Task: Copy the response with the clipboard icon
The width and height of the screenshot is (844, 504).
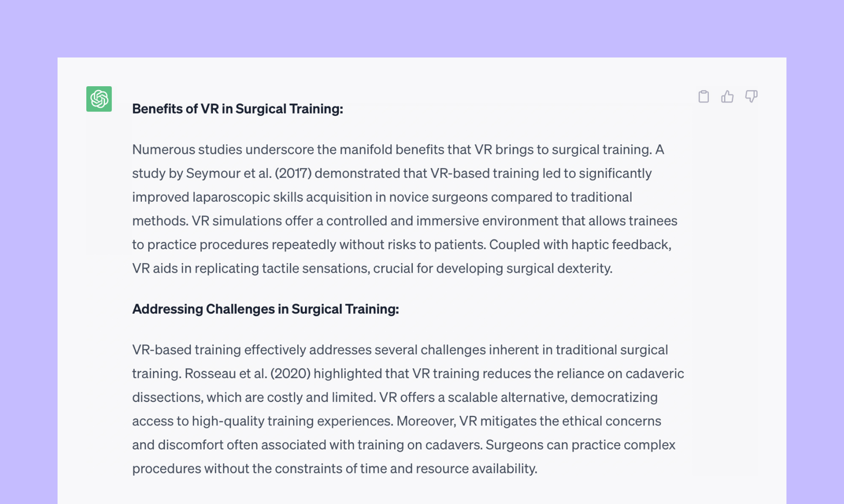Action: (703, 97)
